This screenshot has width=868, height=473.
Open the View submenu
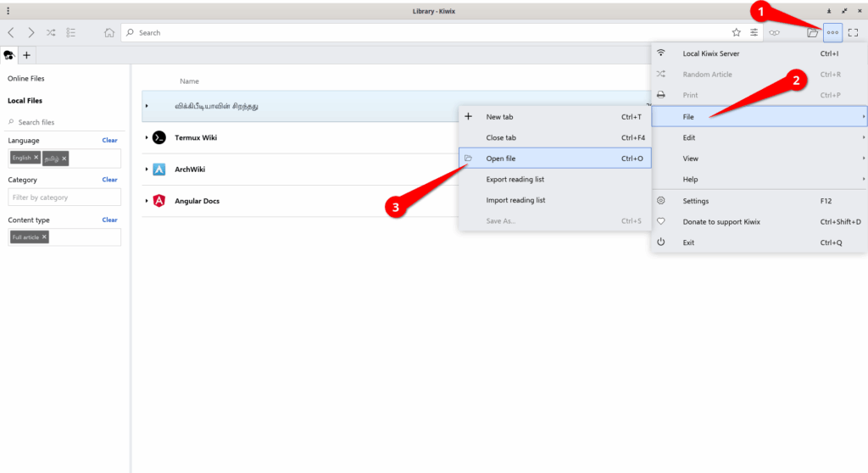(759, 159)
